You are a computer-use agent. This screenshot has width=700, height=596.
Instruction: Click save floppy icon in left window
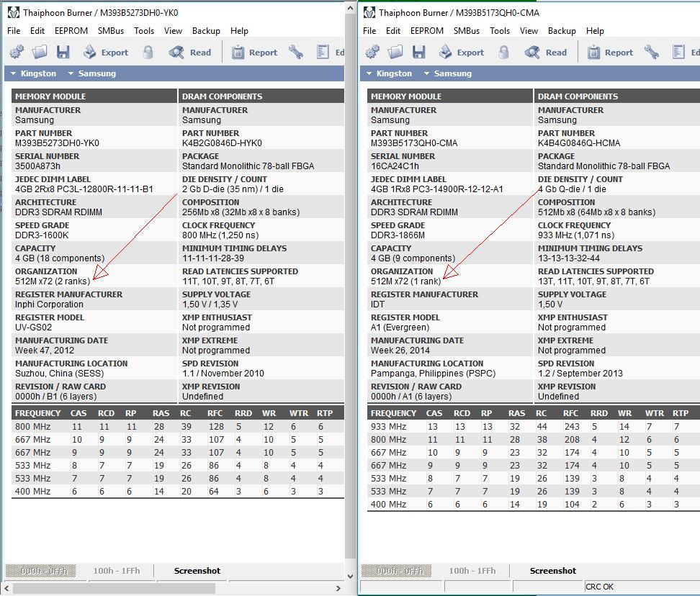pos(63,53)
